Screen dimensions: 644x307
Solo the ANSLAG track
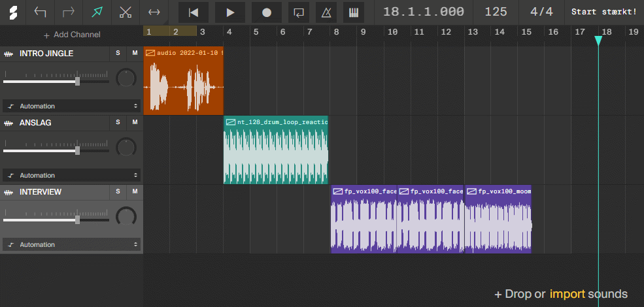[x=118, y=123]
